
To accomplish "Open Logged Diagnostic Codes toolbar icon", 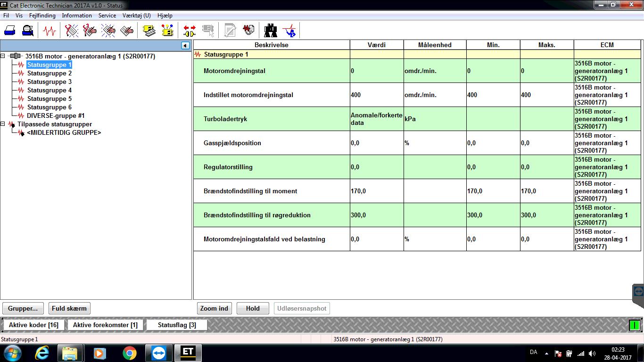I will [90, 31].
